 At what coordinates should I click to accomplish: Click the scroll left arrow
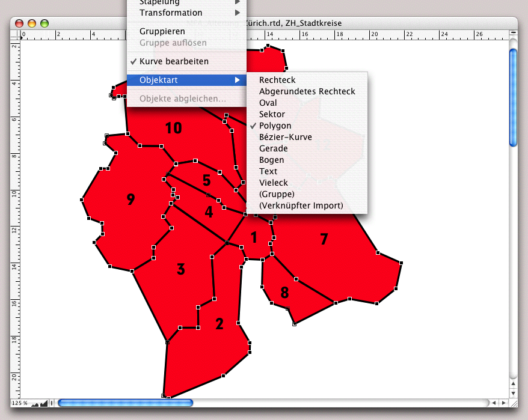[494, 403]
